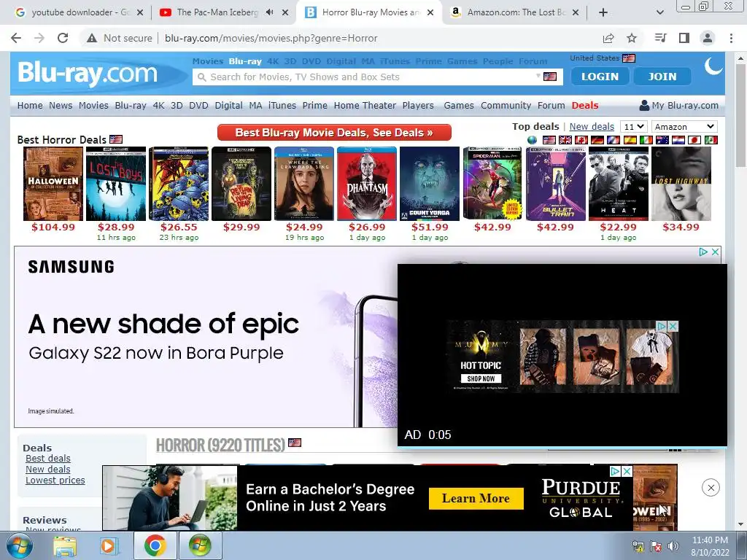Open Movies in main navigation bar

[93, 105]
